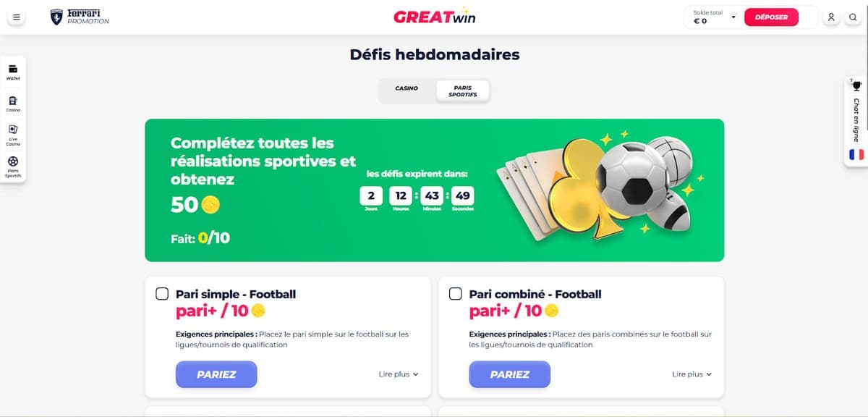Open the hamburger menu
868x417 pixels.
point(16,16)
